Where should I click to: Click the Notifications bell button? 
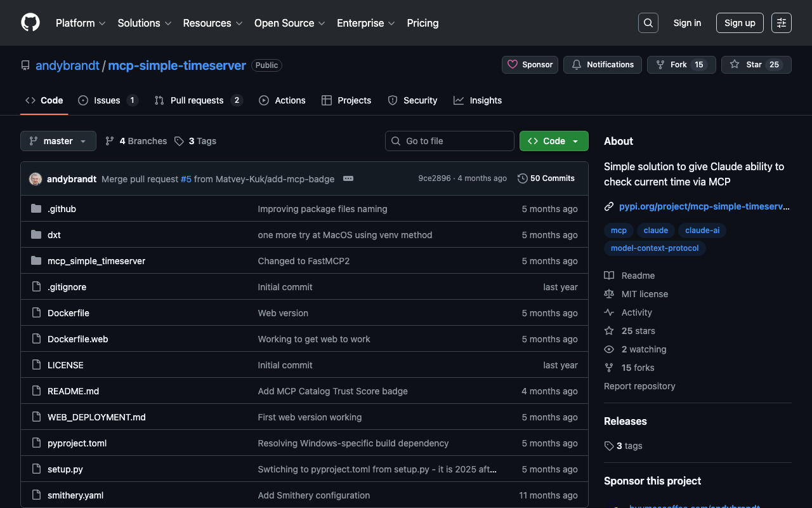603,65
